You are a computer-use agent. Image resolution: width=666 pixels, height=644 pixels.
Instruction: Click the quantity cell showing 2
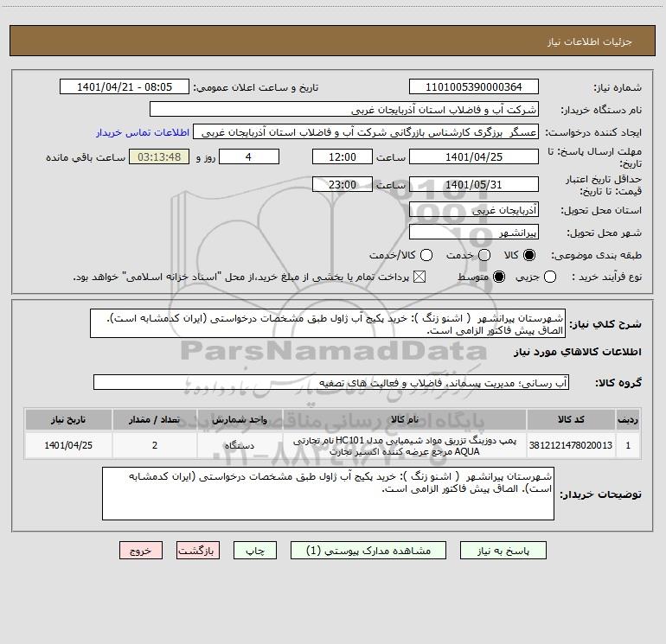(x=155, y=445)
